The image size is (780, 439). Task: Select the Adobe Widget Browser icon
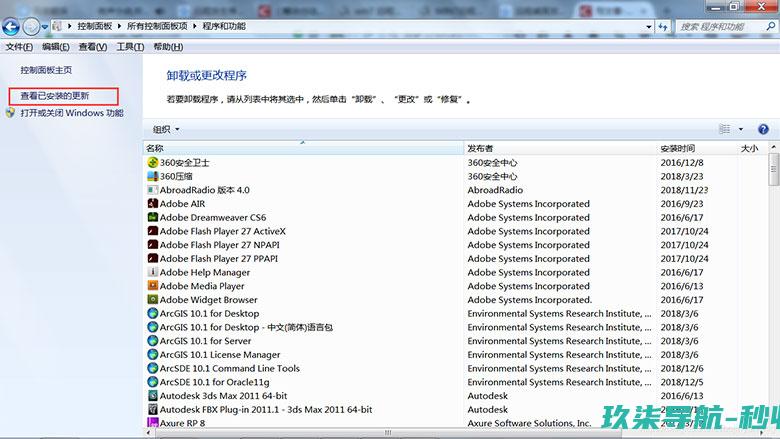coord(153,300)
